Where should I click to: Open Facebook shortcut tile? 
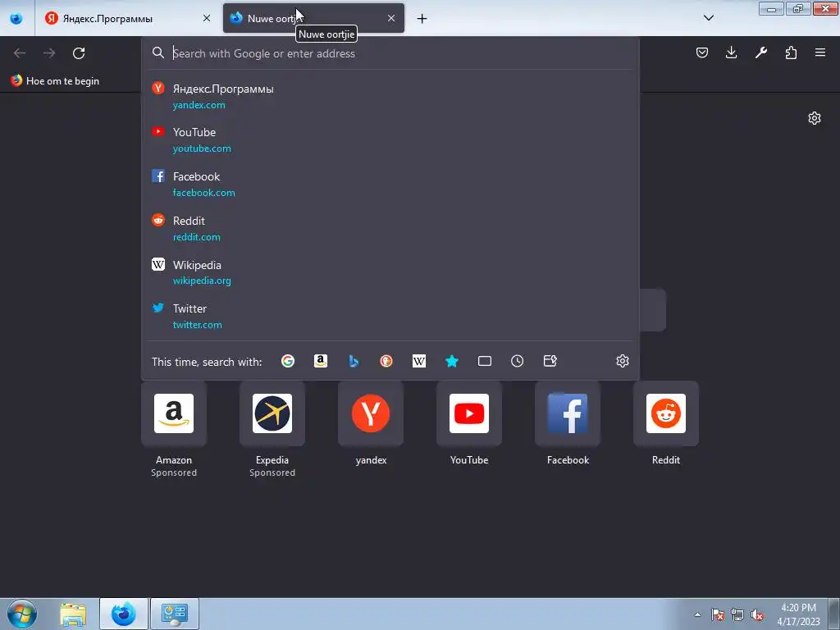coord(568,413)
